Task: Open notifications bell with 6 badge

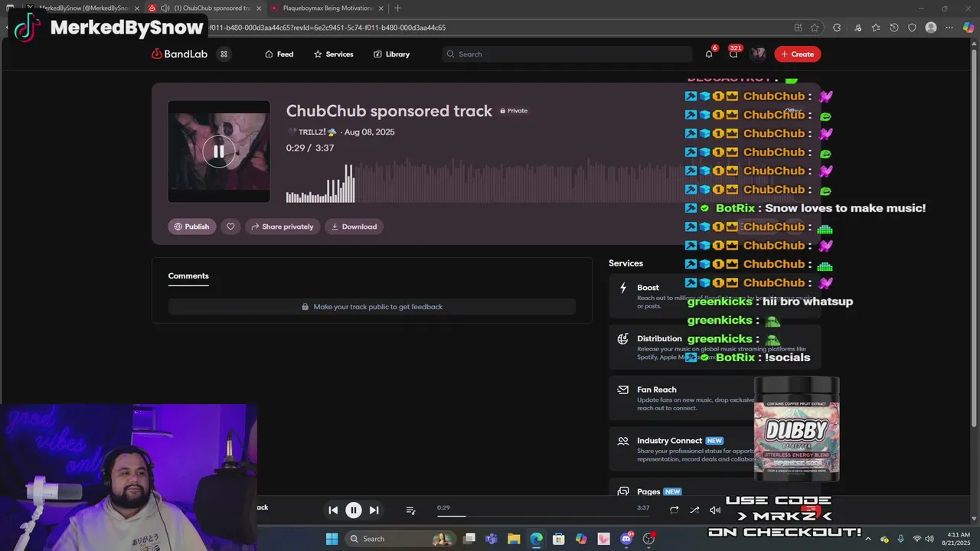Action: click(x=709, y=54)
